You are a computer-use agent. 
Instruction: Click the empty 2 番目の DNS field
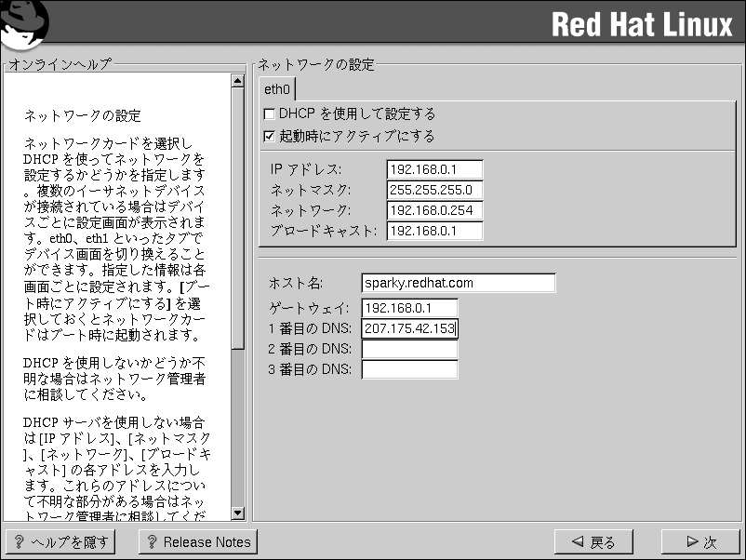pyautogui.click(x=409, y=350)
